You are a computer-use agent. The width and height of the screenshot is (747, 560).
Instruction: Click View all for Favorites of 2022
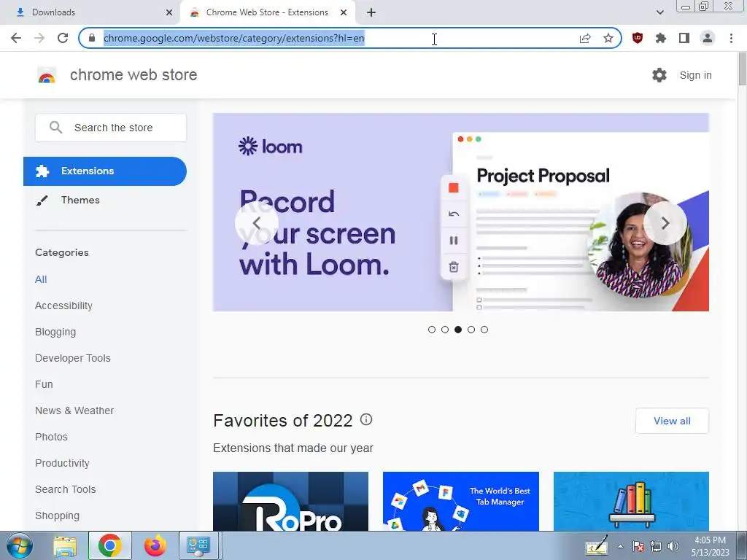pos(672,421)
